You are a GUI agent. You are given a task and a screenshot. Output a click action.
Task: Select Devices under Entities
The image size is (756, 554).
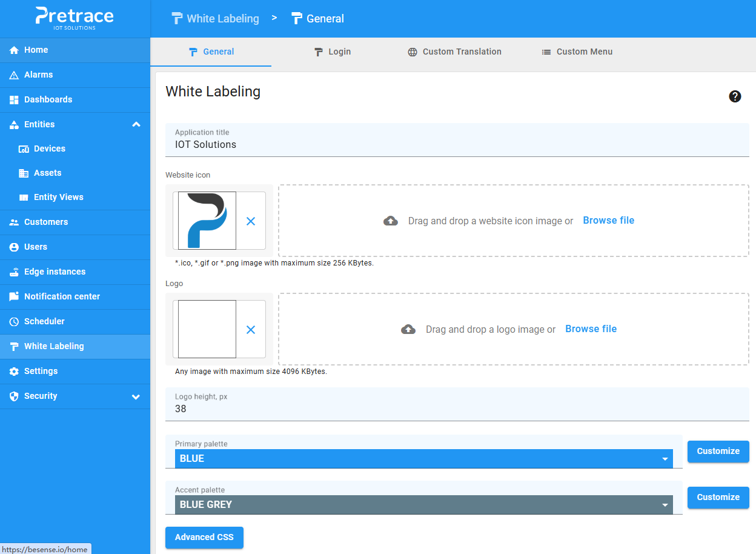coord(75,149)
